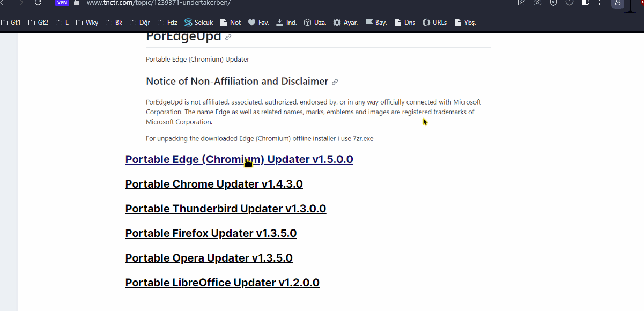644x311 pixels.
Task: Bookmark this page with the heart icon
Action: tap(569, 3)
